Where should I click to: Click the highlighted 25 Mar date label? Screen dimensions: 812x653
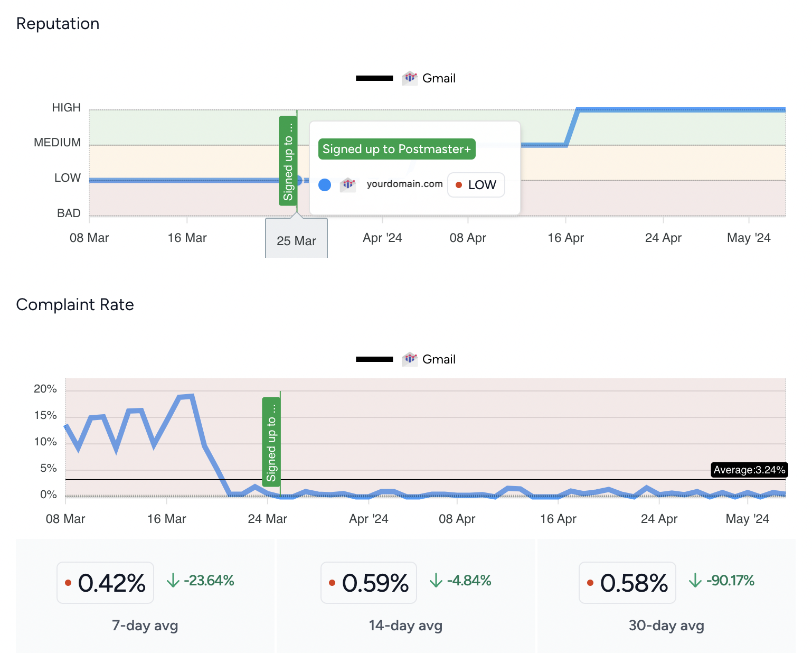coord(296,241)
